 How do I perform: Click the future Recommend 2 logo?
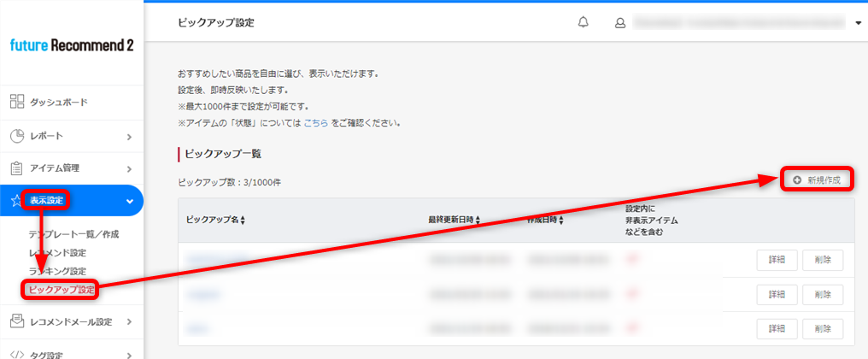pyautogui.click(x=72, y=46)
